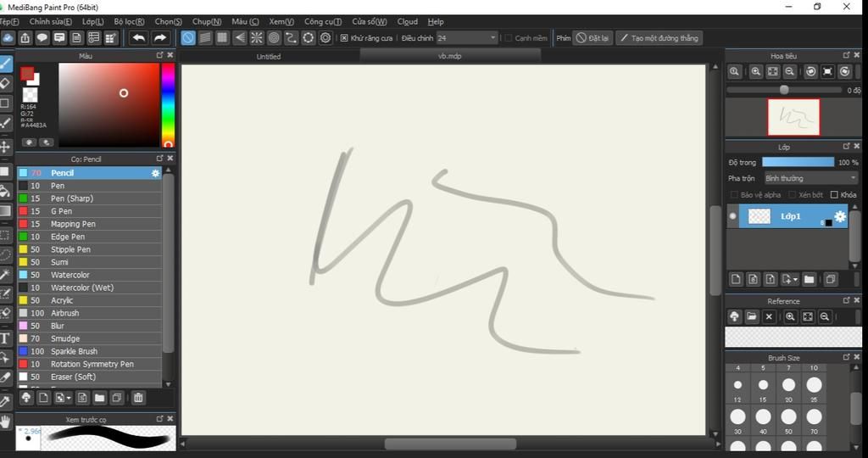Screen dimensions: 868x458
Task: Toggle the Bảo vệ alpha checkbox
Action: coord(734,195)
